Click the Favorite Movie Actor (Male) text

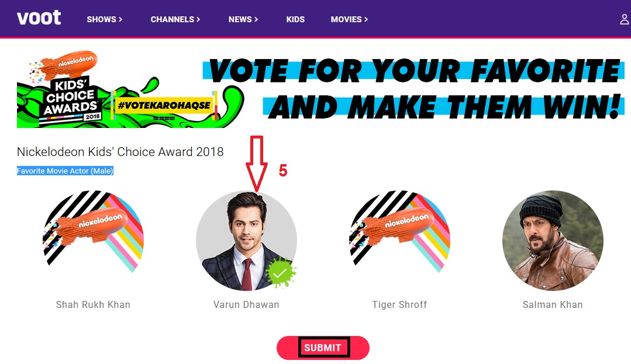tap(65, 171)
